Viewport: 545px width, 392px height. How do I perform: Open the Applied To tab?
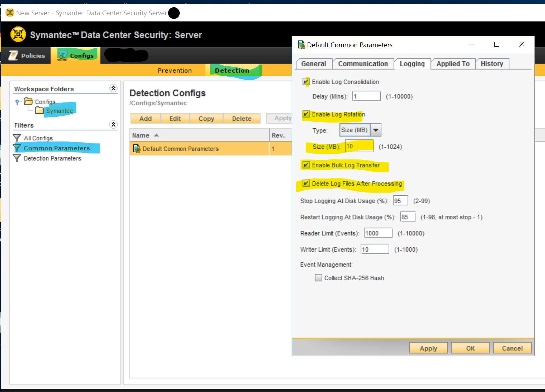pos(453,64)
